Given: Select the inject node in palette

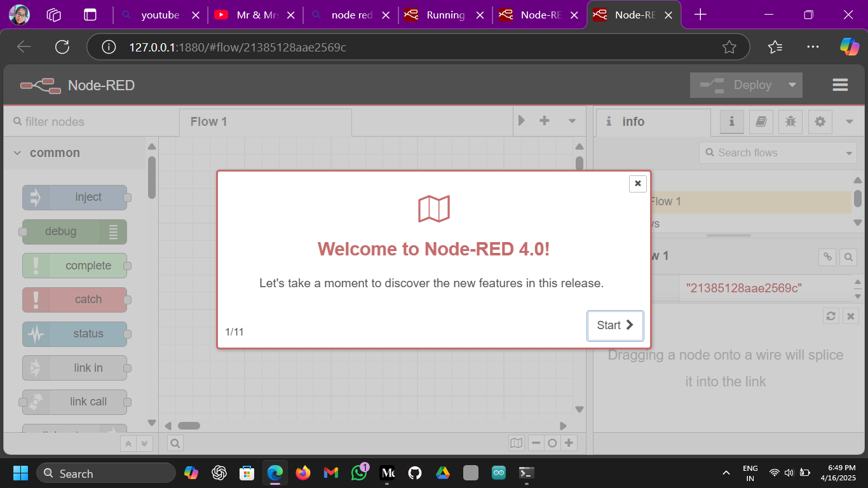Looking at the screenshot, I should pyautogui.click(x=75, y=197).
